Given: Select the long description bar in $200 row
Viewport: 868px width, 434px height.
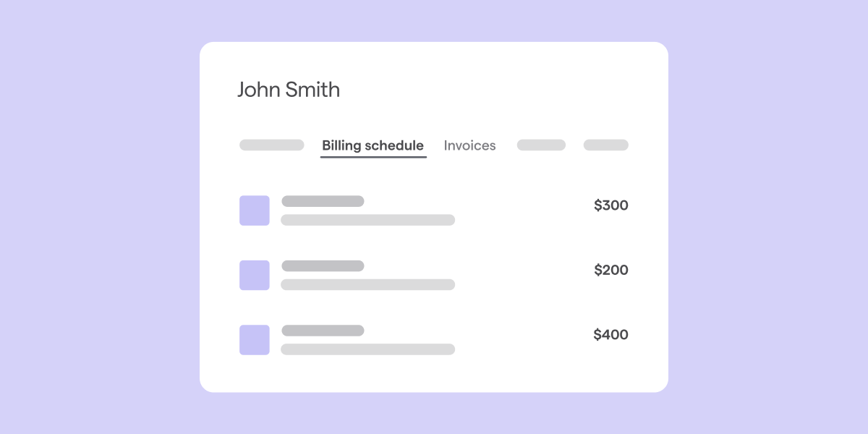Looking at the screenshot, I should [367, 285].
